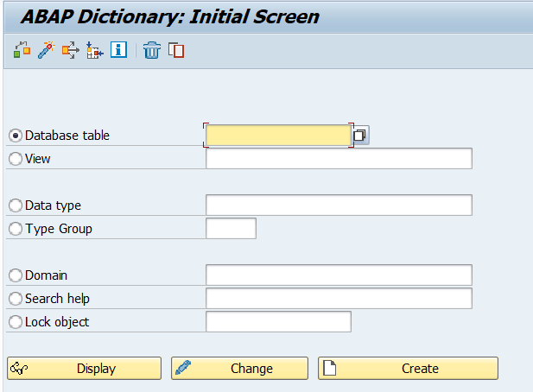
Task: Click the Display button
Action: [x=84, y=368]
